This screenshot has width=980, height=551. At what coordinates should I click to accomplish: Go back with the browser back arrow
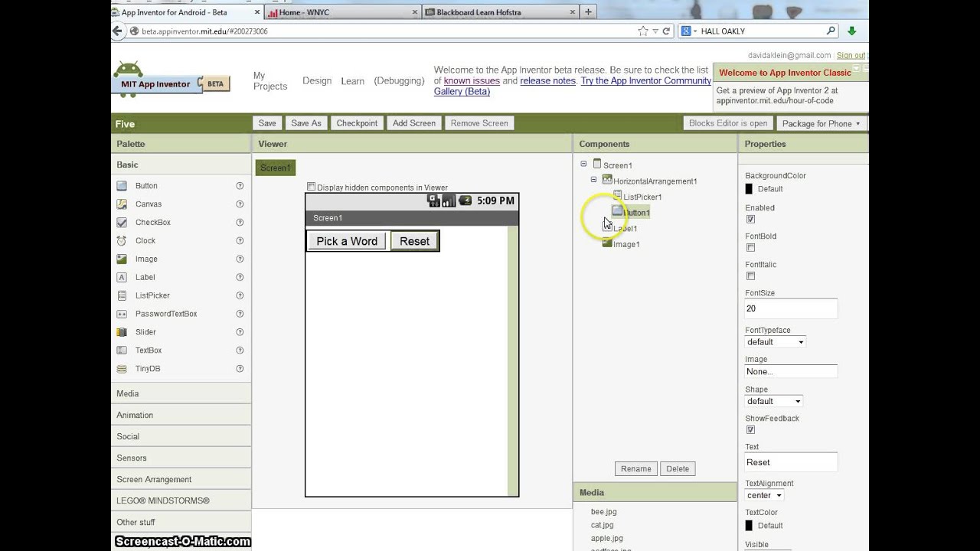coord(117,31)
